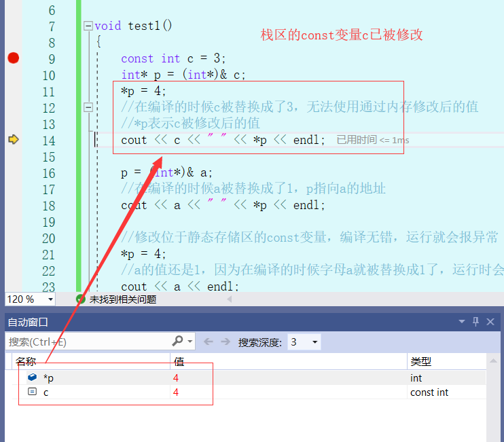
Task: Click line number 9 in the gutter
Action: (x=52, y=59)
